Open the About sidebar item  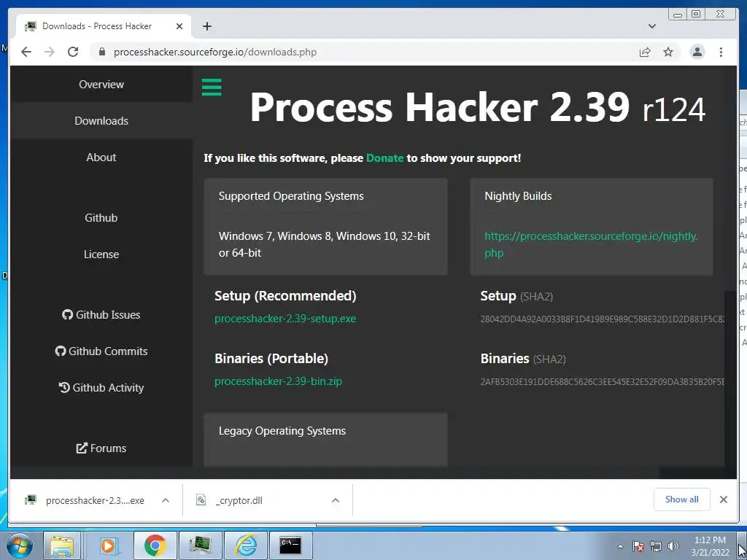click(101, 157)
